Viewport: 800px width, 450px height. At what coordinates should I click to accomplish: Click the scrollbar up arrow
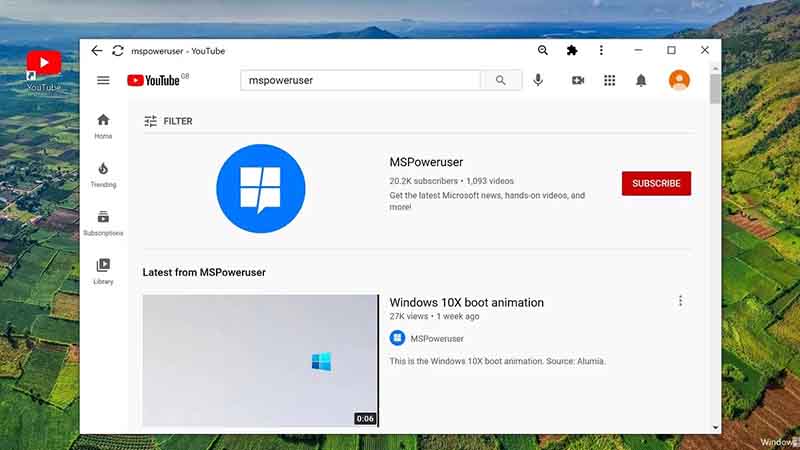click(715, 68)
